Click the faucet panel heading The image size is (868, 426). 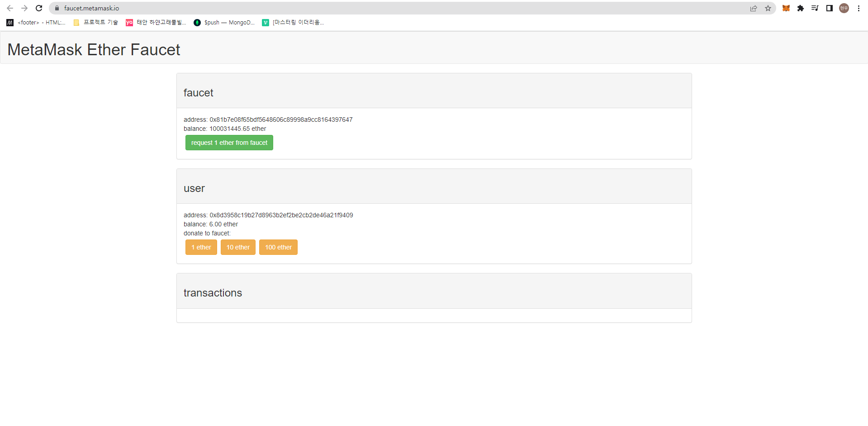click(x=198, y=93)
